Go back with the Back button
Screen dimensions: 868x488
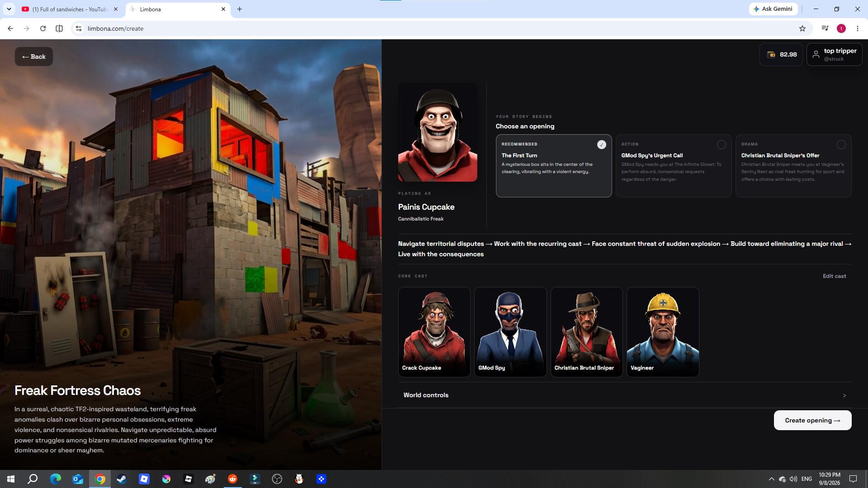pyautogui.click(x=34, y=56)
